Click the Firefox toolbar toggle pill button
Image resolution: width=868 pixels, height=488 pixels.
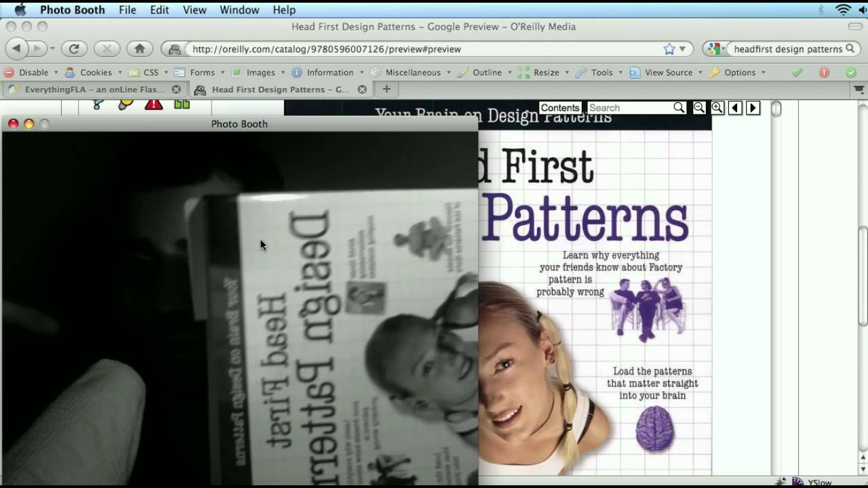pyautogui.click(x=855, y=26)
